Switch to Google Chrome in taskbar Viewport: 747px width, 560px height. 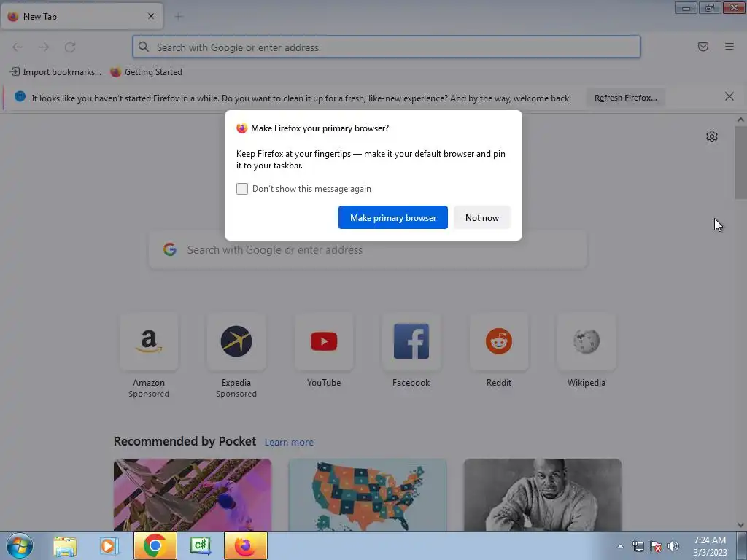pyautogui.click(x=155, y=545)
